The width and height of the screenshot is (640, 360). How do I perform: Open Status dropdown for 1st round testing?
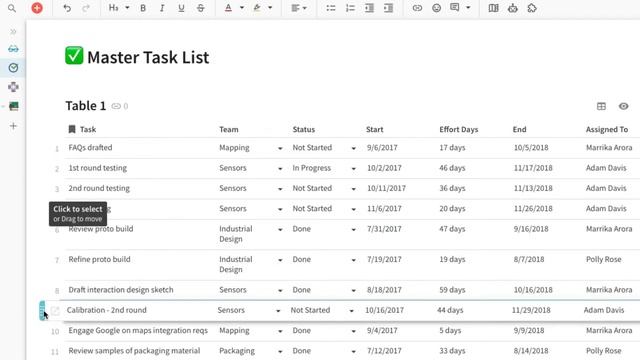click(353, 169)
